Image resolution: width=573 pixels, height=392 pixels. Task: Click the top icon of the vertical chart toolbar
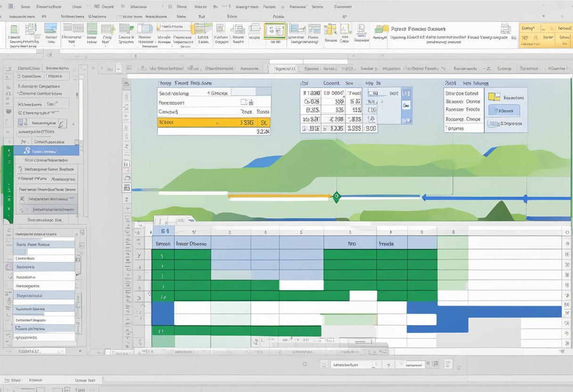(126, 85)
